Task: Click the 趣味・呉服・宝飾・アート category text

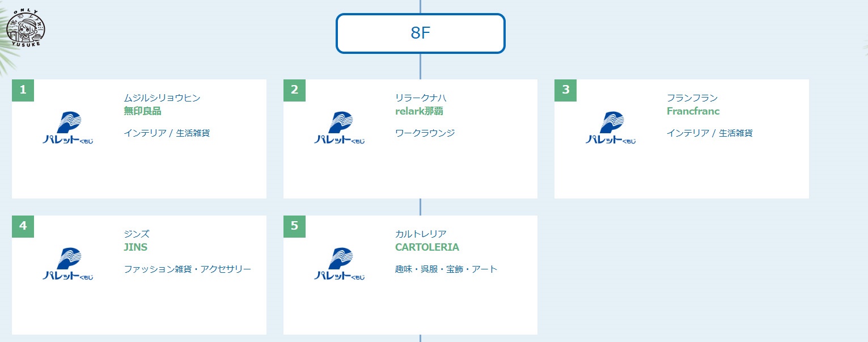Action: [x=446, y=269]
